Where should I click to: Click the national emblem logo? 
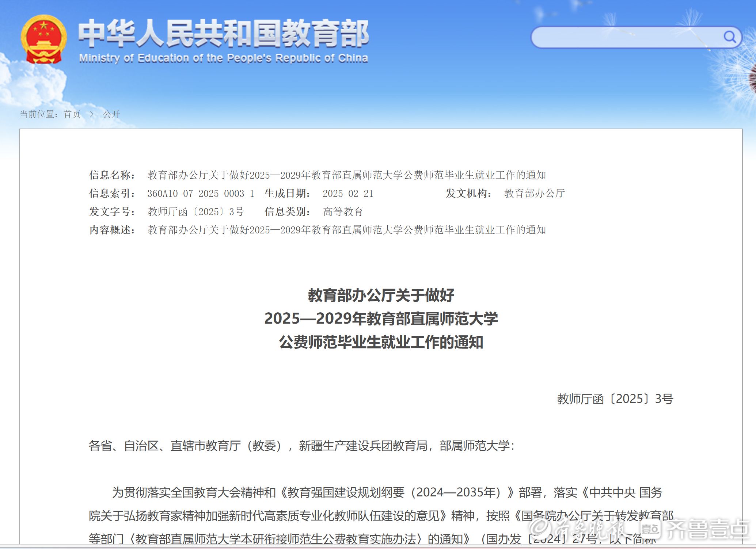(x=44, y=39)
